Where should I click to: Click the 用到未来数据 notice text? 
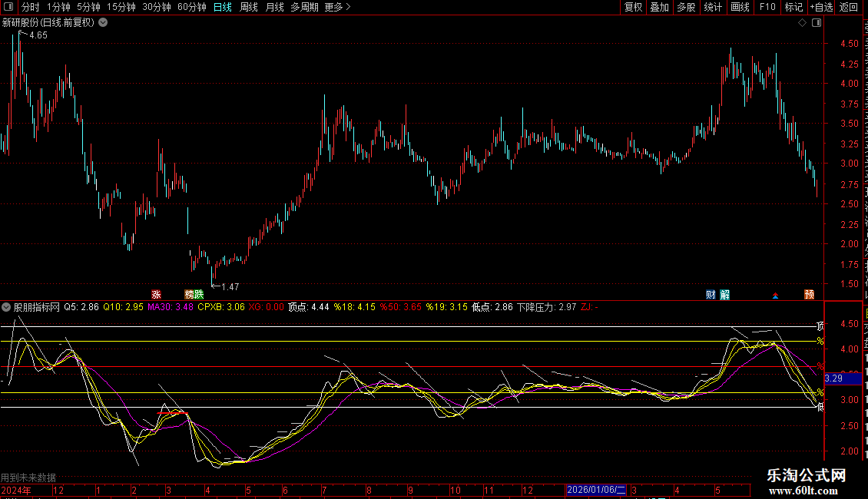pos(28,478)
